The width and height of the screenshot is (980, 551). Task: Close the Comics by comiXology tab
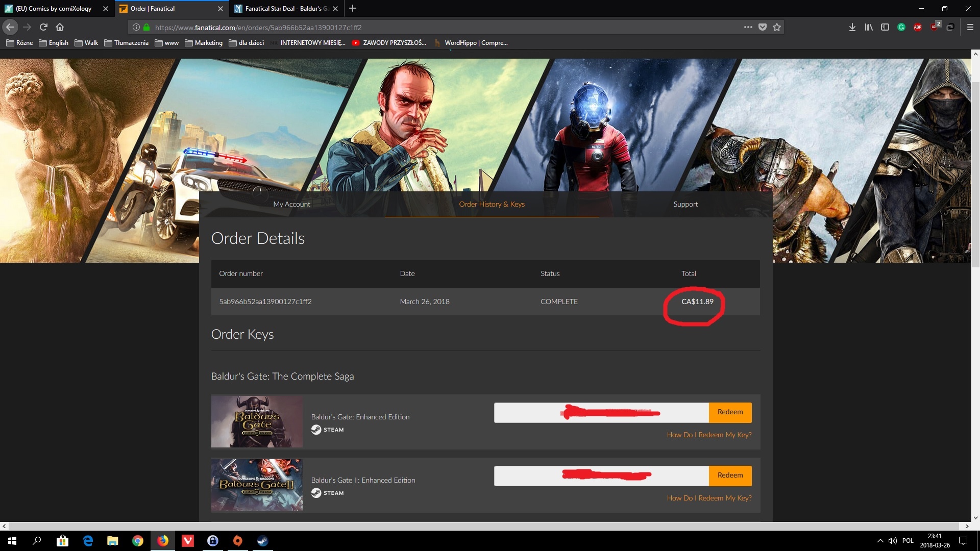point(106,9)
